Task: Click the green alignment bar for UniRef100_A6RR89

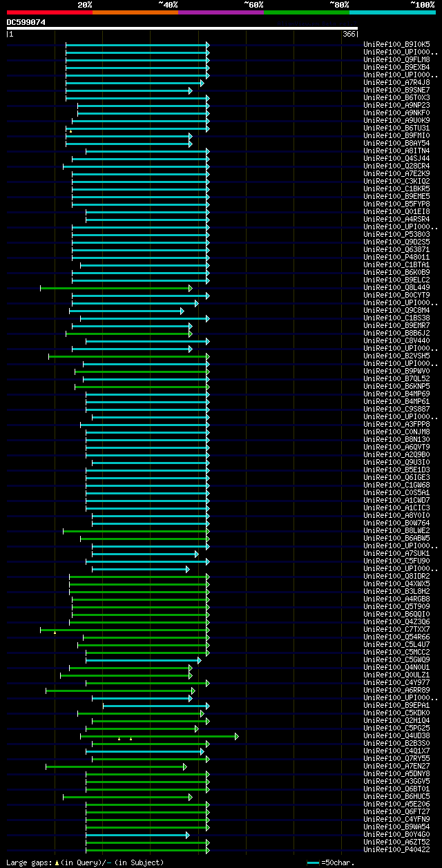Action: click(x=120, y=691)
